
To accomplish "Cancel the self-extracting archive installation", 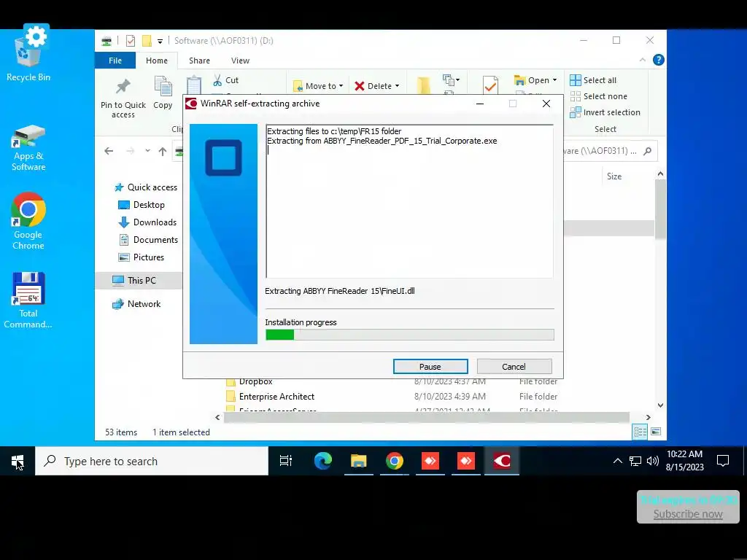I will tap(514, 366).
